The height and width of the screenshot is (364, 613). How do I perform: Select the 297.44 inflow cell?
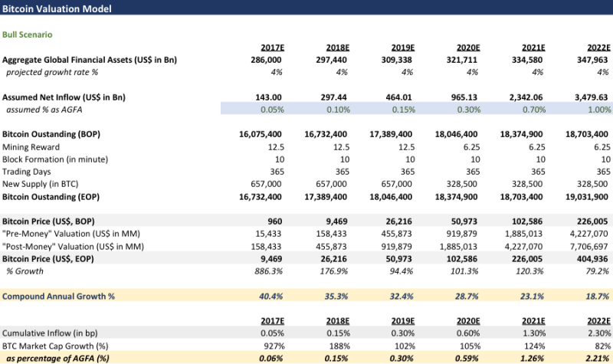[334, 97]
